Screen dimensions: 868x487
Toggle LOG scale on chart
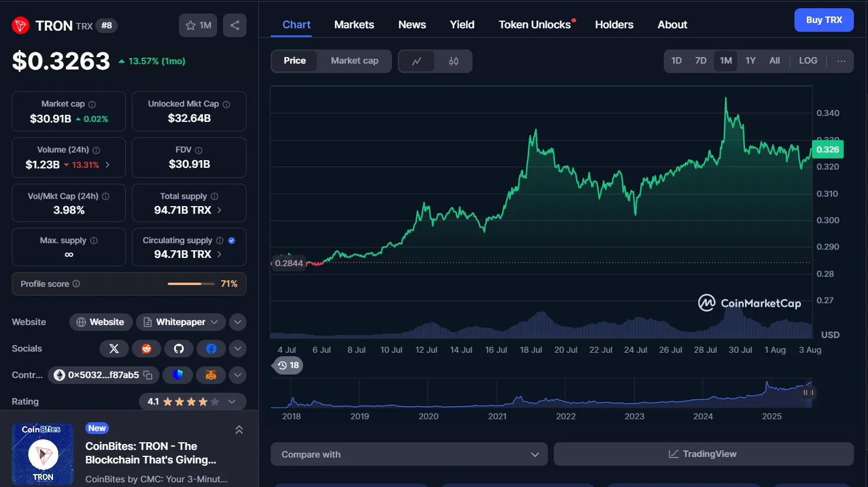pyautogui.click(x=808, y=61)
